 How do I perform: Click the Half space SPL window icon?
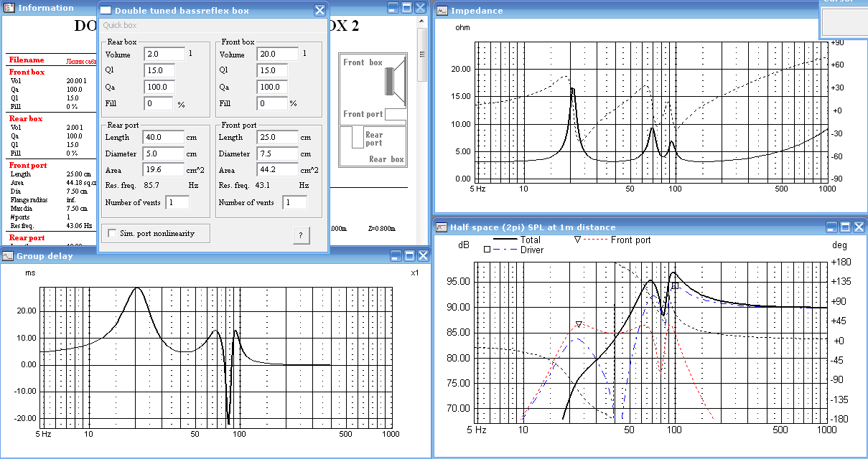pos(442,227)
